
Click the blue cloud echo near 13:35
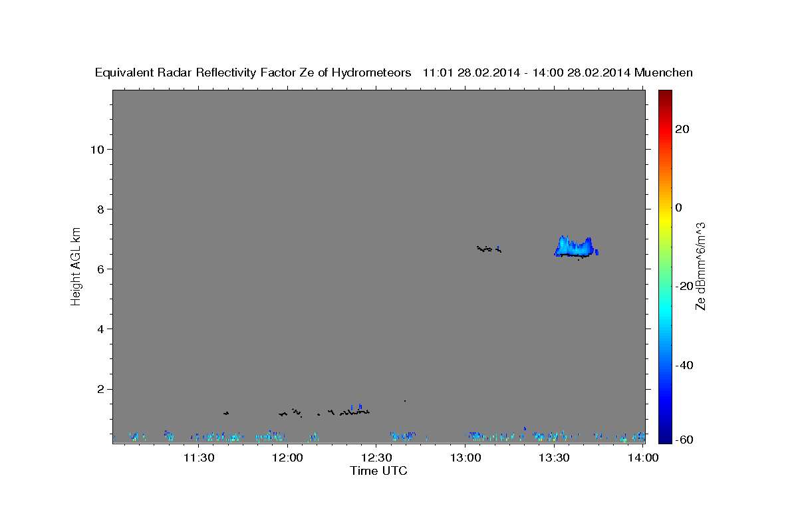click(x=574, y=247)
